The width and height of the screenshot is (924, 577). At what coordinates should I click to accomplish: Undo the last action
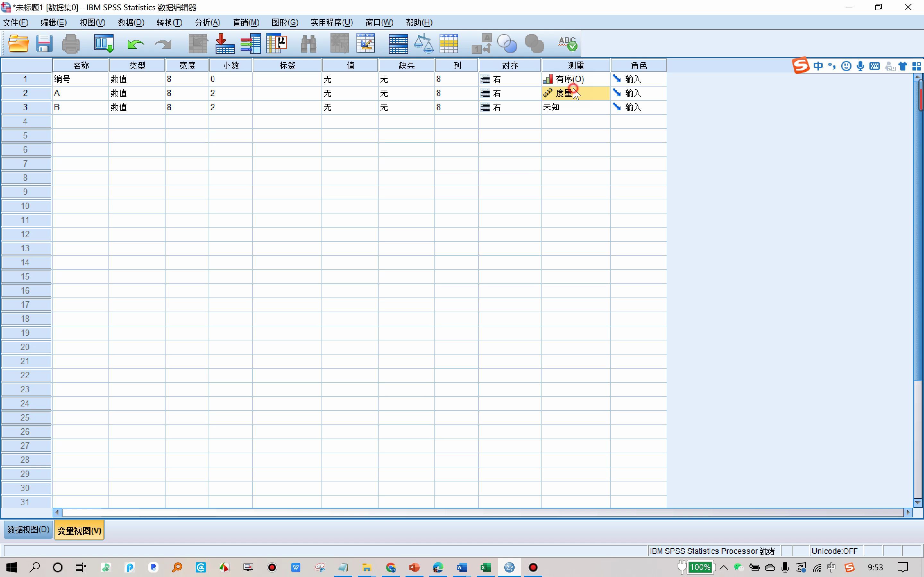tap(135, 43)
